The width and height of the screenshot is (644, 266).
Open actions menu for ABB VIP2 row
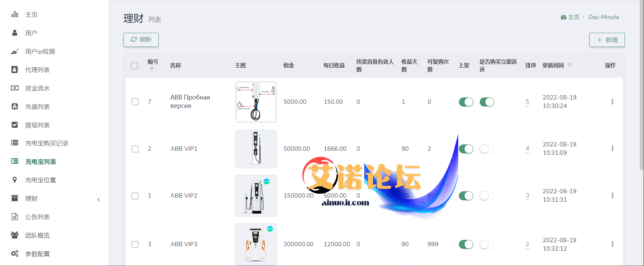612,195
